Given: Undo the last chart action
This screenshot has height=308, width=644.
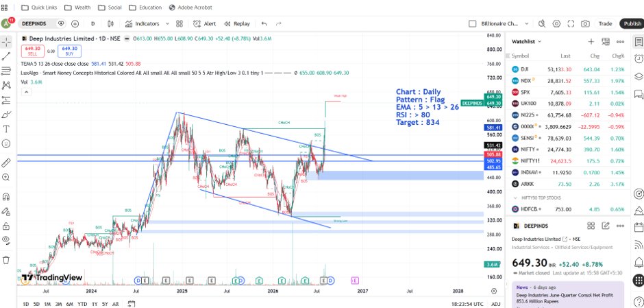Looking at the screenshot, I should 264,23.
